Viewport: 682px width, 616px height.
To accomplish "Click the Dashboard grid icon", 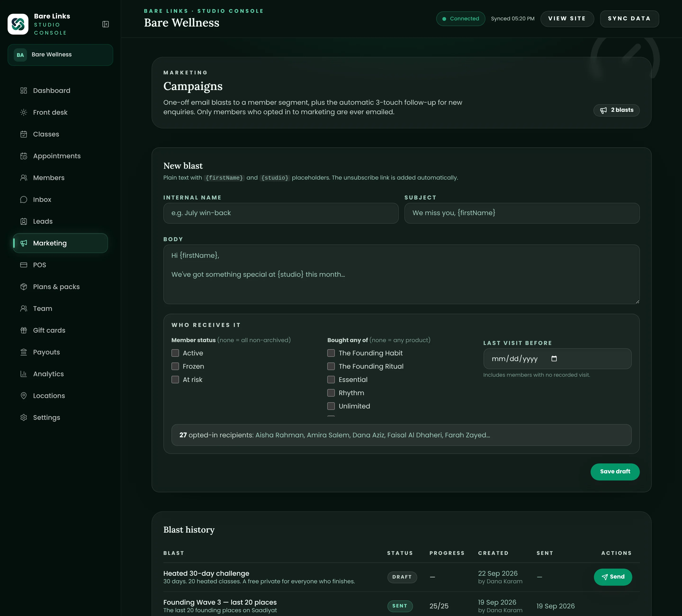I will pyautogui.click(x=24, y=90).
